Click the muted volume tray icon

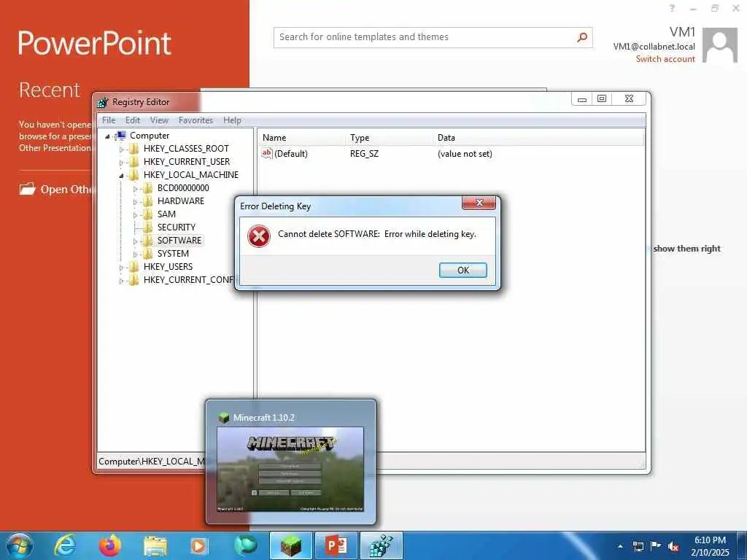click(673, 546)
